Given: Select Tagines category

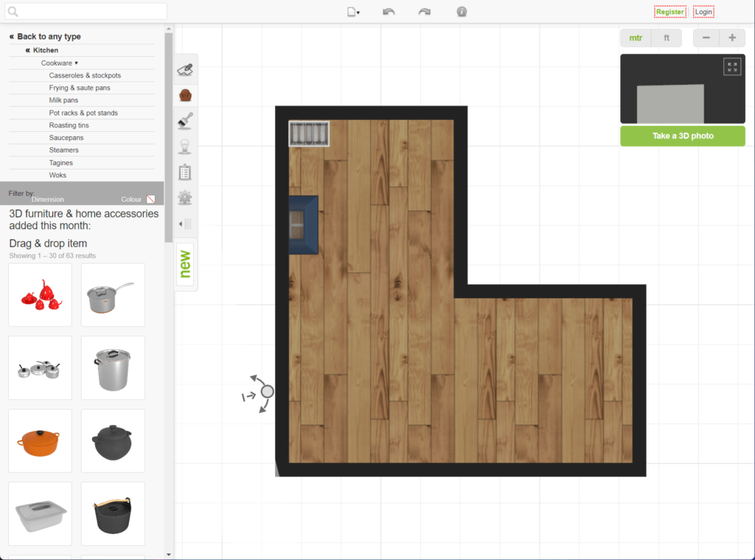Looking at the screenshot, I should (x=60, y=163).
